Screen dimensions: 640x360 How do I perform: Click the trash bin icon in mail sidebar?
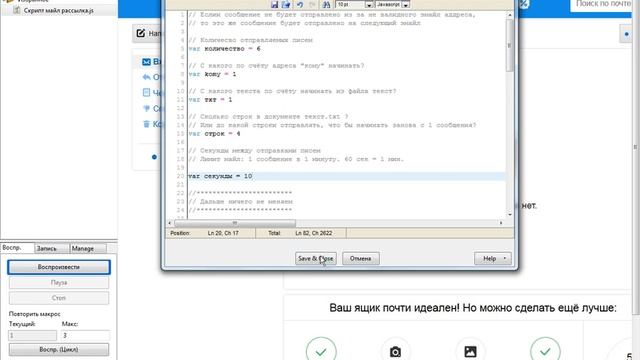[x=147, y=124]
